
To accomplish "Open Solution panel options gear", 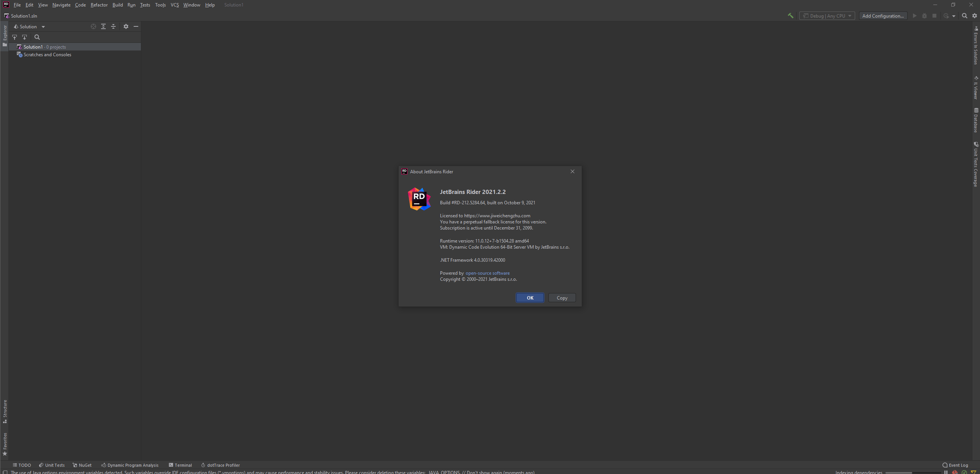I will pos(126,26).
